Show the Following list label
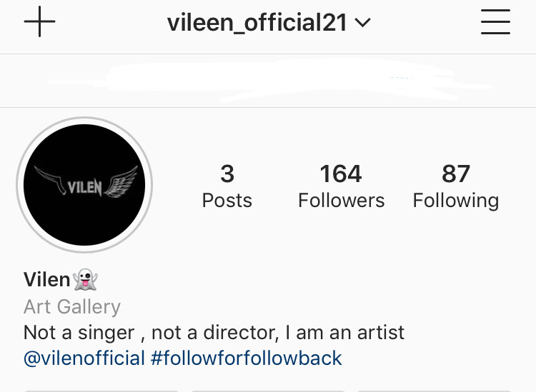Image resolution: width=536 pixels, height=392 pixels. coord(456,201)
